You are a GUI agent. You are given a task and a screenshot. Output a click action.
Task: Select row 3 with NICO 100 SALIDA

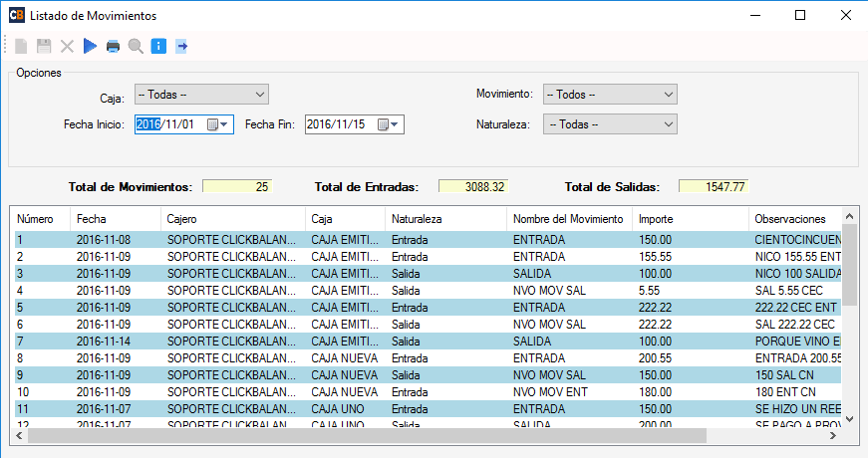point(428,273)
